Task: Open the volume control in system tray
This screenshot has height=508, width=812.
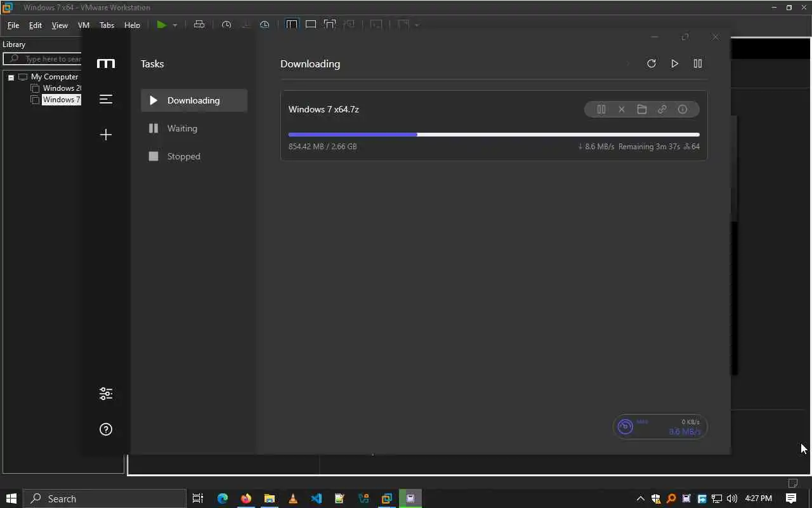Action: (x=732, y=498)
